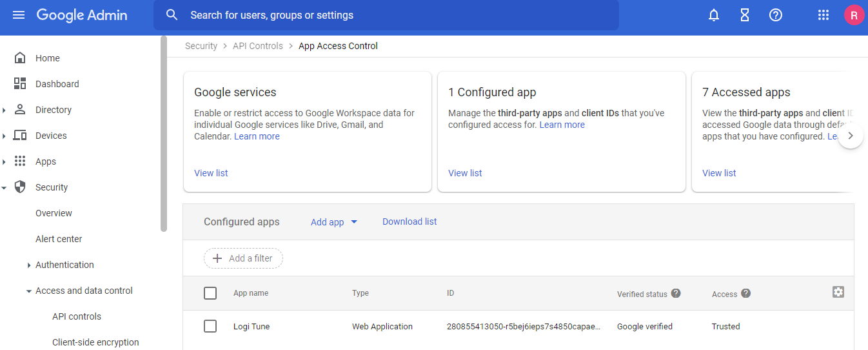Click Learn more in Configured app card
The width and height of the screenshot is (868, 350).
[562, 125]
